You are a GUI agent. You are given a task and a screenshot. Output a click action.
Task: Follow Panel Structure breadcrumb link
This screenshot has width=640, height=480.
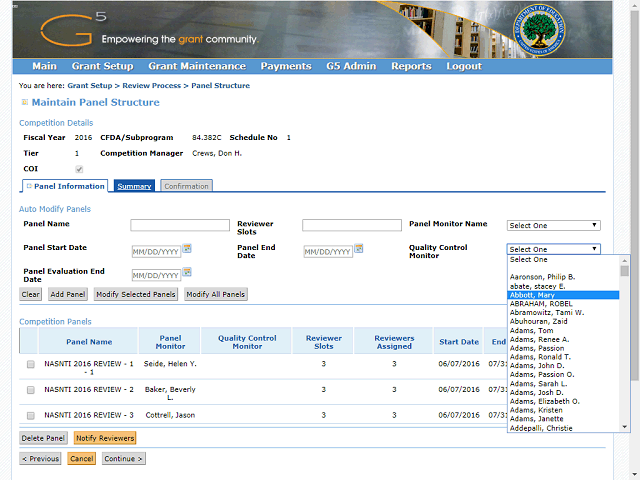220,86
